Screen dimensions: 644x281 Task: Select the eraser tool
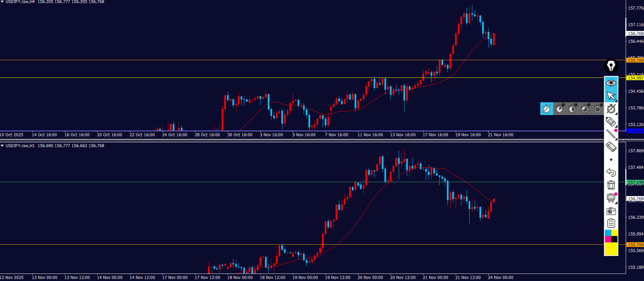(611, 147)
